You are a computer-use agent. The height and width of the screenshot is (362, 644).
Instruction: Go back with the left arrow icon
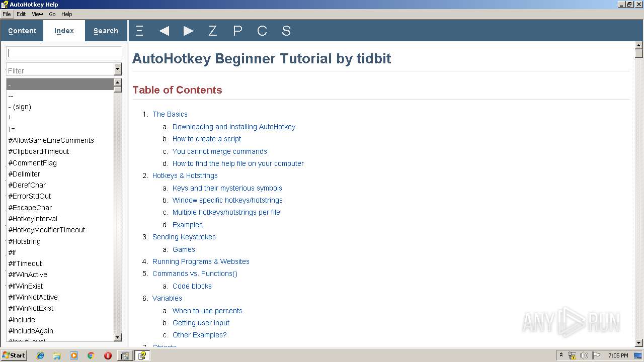coord(164,31)
